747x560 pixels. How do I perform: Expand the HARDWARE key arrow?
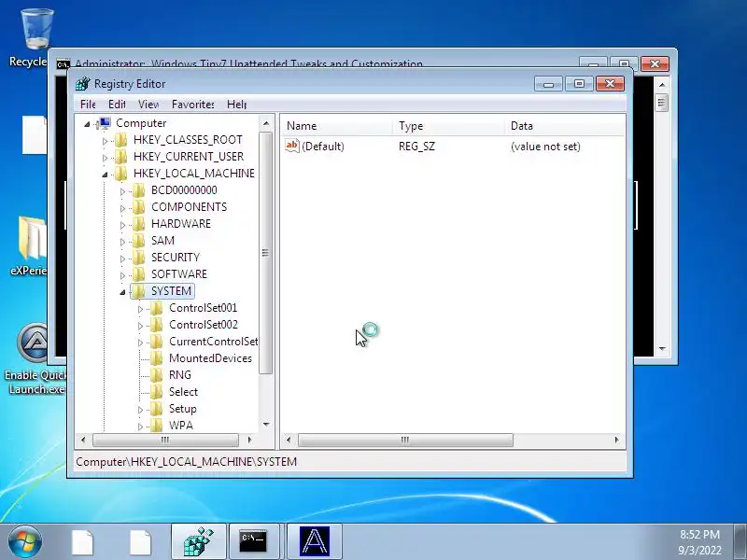[x=122, y=225]
